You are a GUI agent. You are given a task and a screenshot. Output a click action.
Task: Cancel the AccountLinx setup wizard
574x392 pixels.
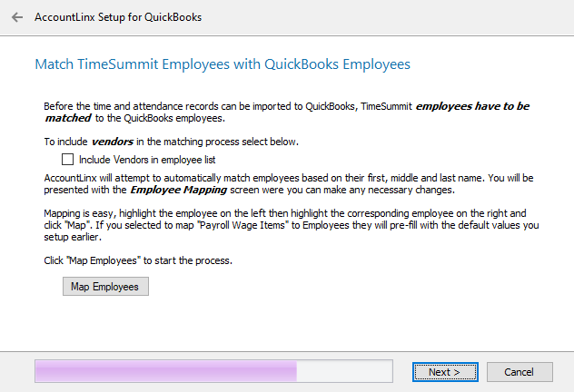520,371
